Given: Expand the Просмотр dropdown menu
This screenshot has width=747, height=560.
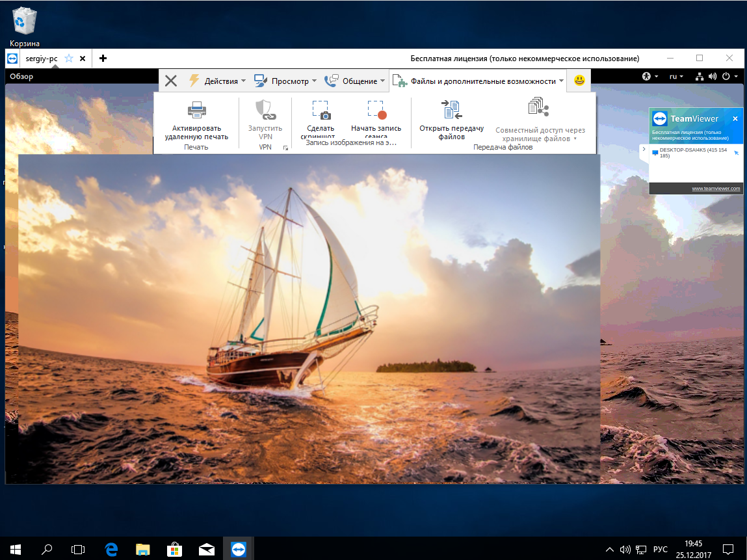Looking at the screenshot, I should tap(285, 81).
